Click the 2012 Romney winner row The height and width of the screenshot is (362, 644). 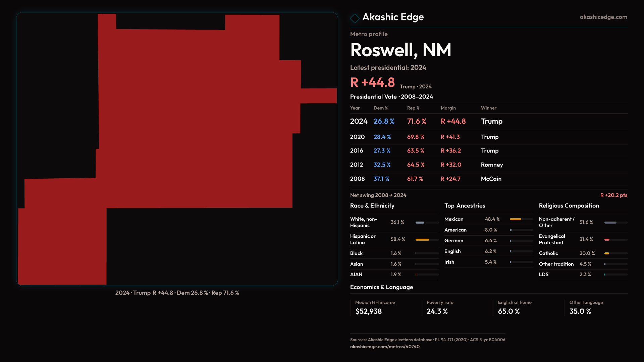426,165
